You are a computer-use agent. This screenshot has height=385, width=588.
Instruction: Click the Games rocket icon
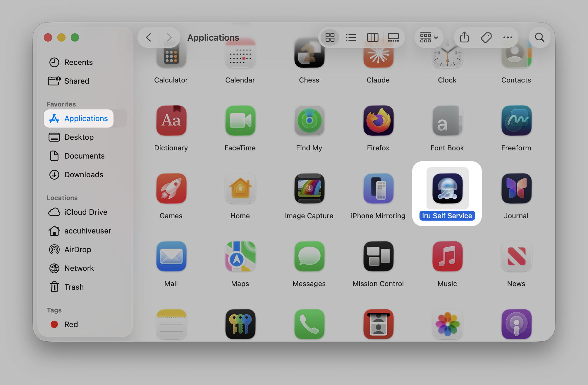click(x=171, y=188)
